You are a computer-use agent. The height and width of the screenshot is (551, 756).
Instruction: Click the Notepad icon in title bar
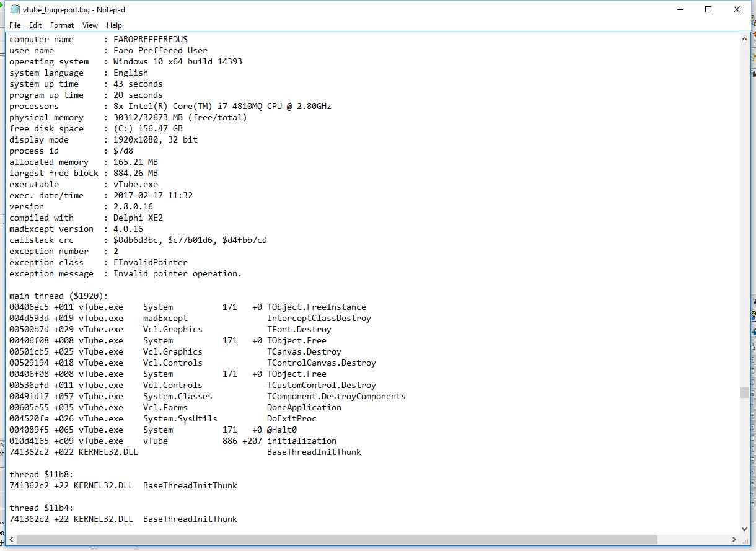14,9
